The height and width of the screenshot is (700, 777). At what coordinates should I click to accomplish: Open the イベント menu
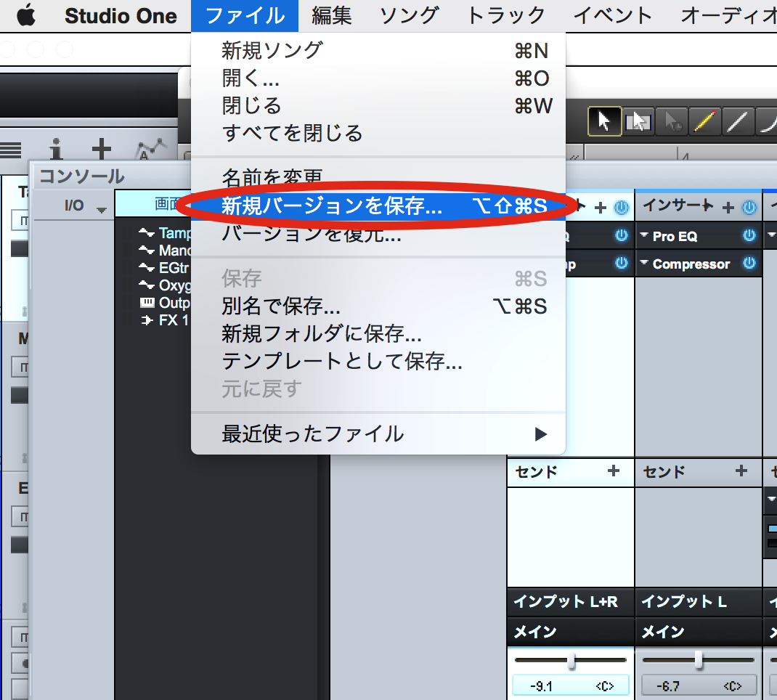click(612, 16)
